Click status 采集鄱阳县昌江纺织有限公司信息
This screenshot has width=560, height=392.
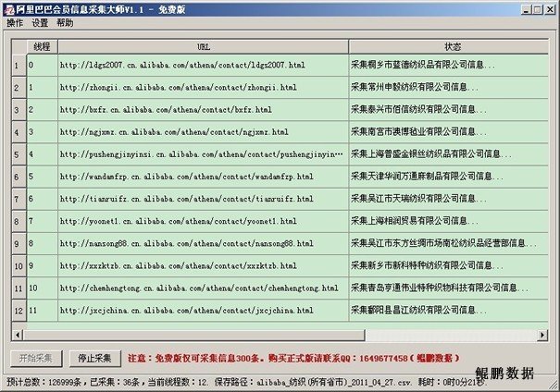point(449,311)
